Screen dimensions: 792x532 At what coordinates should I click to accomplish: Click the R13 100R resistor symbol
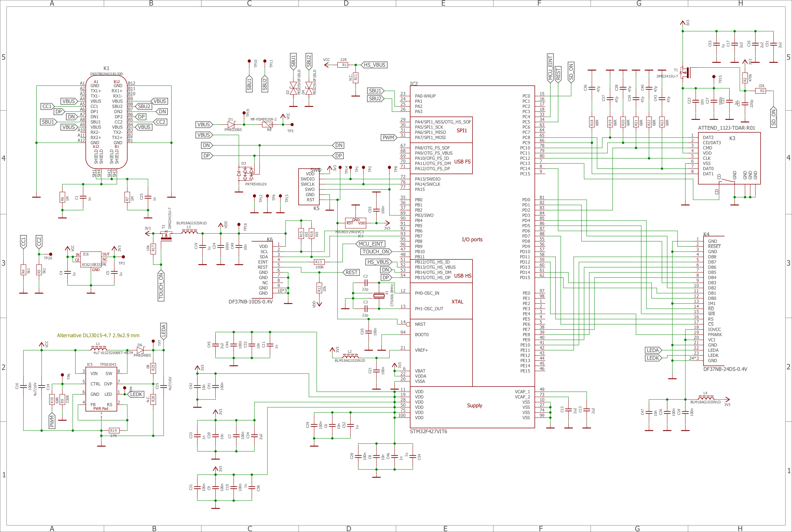(x=319, y=262)
